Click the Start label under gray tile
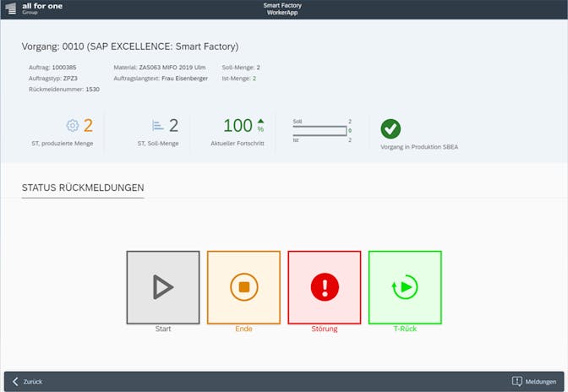568x392 pixels. (x=163, y=329)
